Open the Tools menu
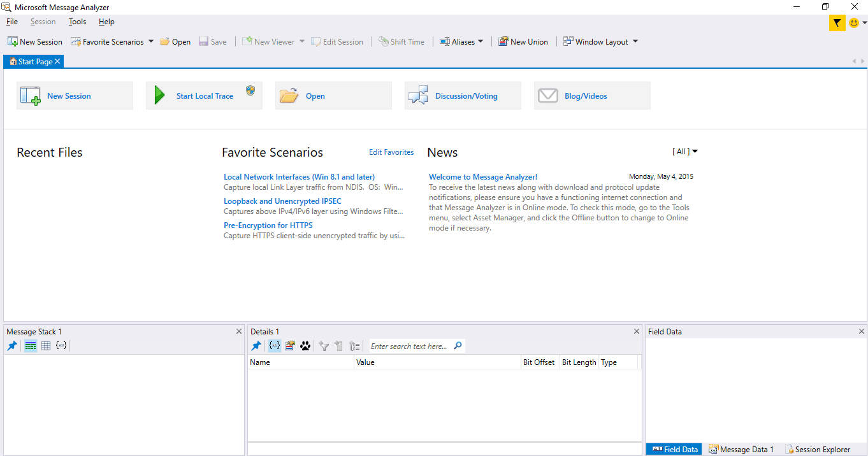 coord(78,22)
